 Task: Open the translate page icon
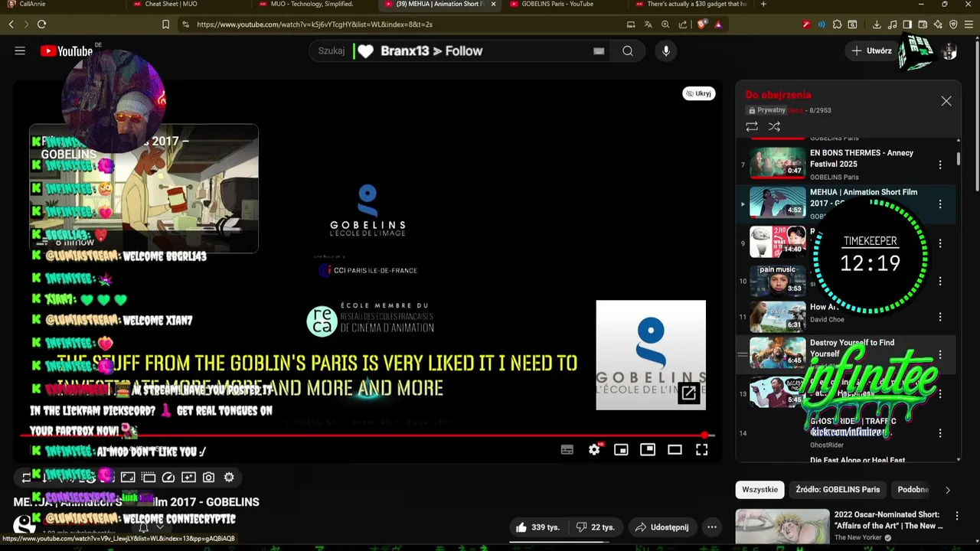[x=648, y=24]
